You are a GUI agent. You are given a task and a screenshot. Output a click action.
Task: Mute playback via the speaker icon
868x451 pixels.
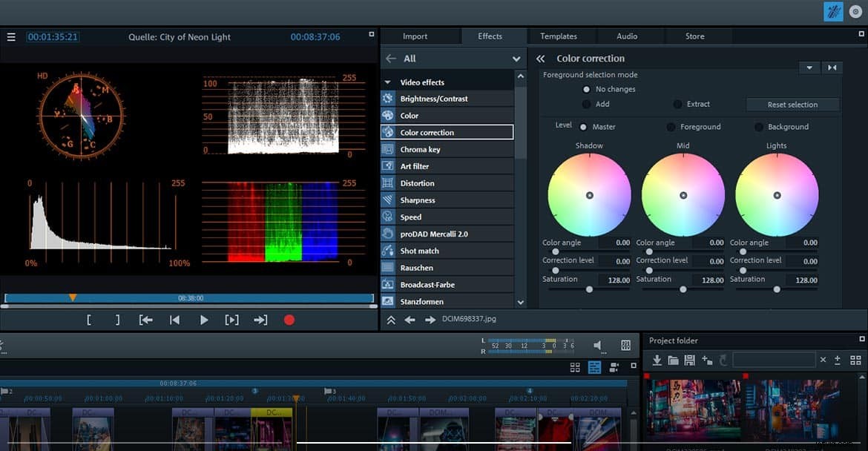(x=598, y=344)
